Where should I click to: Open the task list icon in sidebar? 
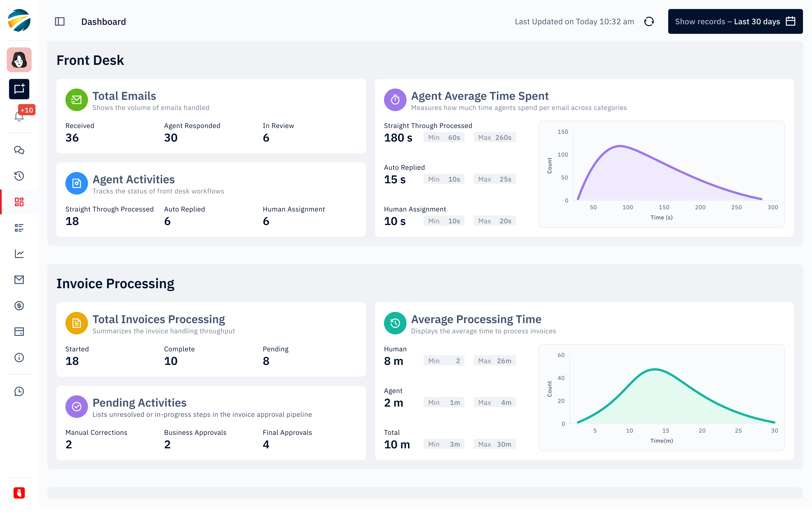(19, 228)
